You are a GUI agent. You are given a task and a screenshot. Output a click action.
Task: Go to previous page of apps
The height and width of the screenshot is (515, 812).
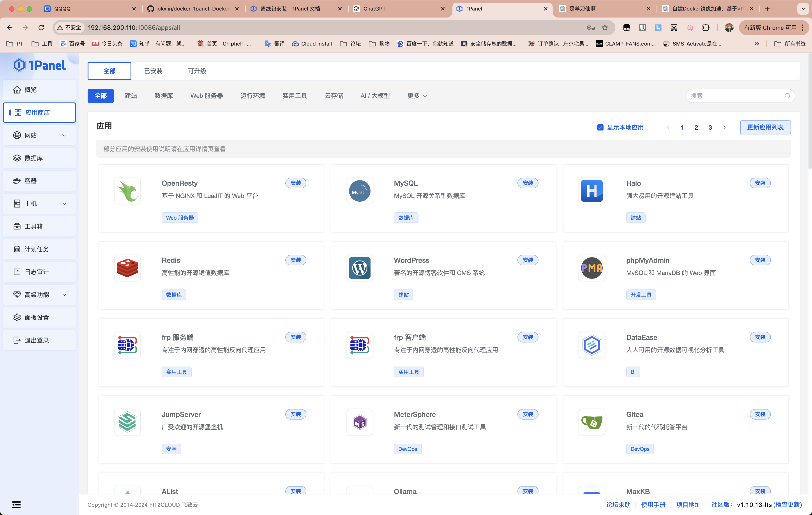(x=668, y=127)
